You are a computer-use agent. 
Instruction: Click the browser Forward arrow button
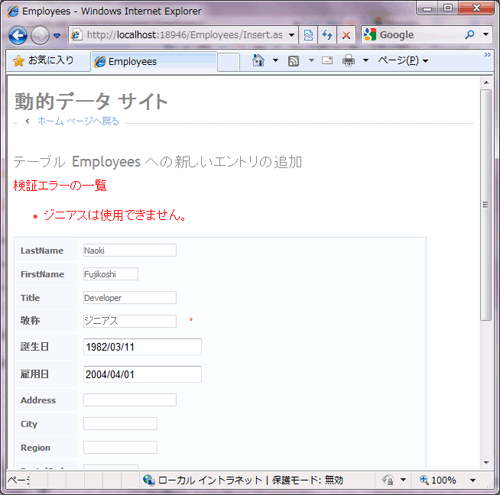coord(40,35)
